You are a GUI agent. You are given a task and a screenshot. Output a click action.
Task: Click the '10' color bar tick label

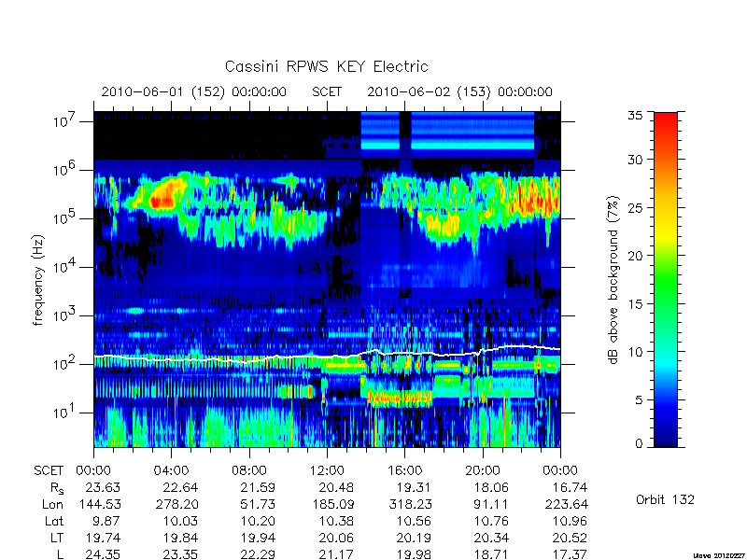[636, 352]
